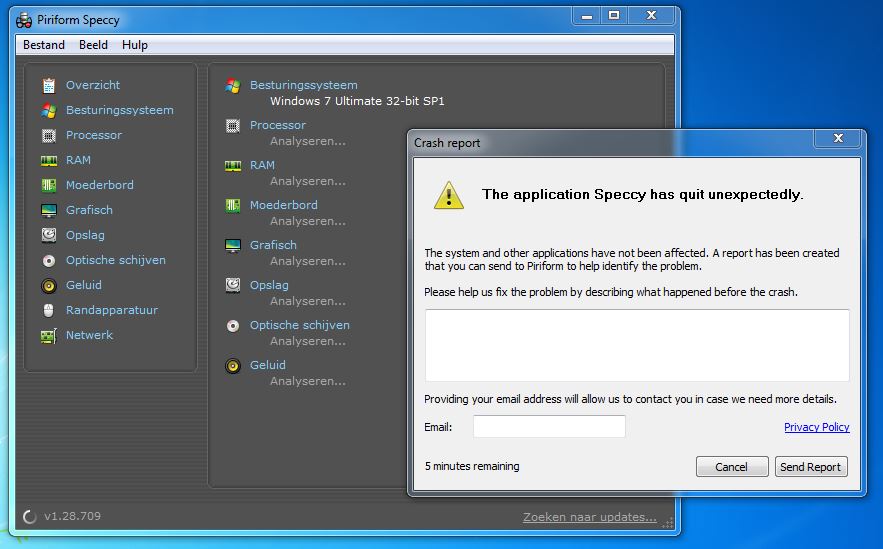The image size is (883, 549).
Task: Open Opslag in the sidebar
Action: coord(85,235)
